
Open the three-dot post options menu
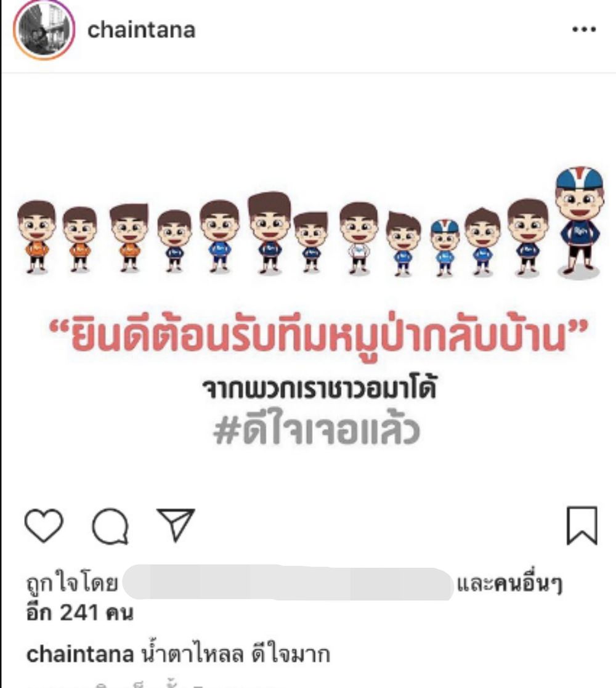click(584, 30)
